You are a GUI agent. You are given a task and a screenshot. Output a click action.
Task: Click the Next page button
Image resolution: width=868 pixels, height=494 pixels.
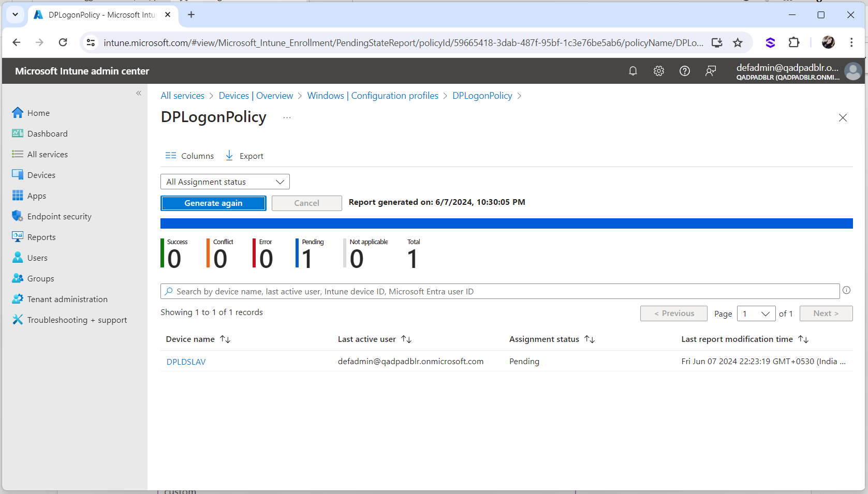826,313
